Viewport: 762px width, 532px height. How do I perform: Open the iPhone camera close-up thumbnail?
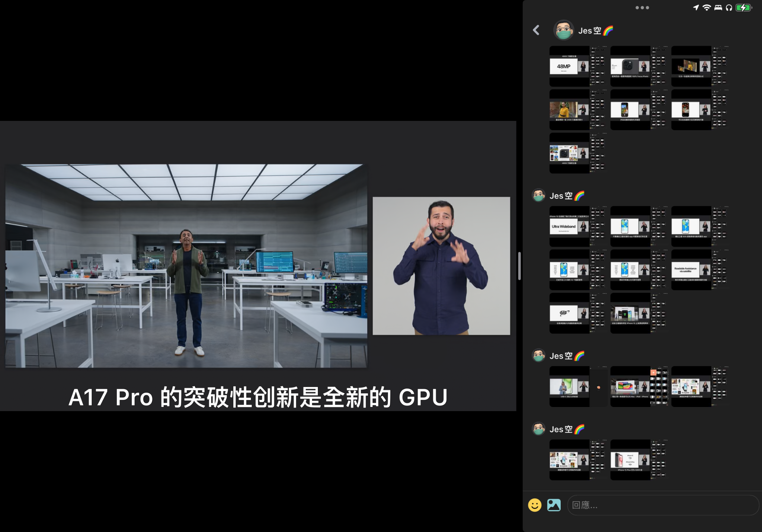tap(639, 66)
